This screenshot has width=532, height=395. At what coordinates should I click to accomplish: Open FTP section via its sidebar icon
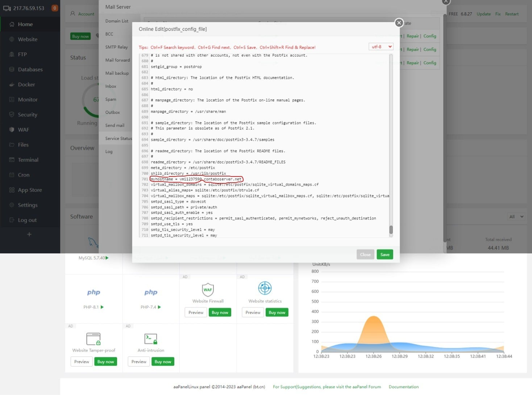tap(12, 54)
